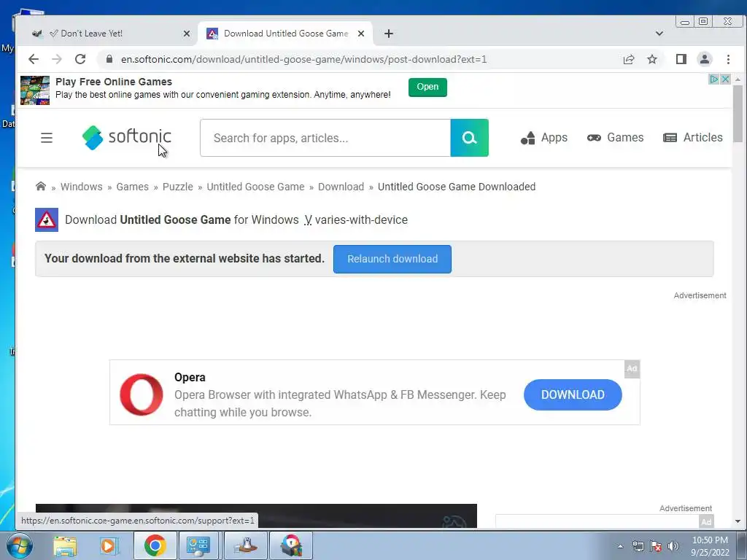Open the Softonic hamburger menu

pos(47,138)
